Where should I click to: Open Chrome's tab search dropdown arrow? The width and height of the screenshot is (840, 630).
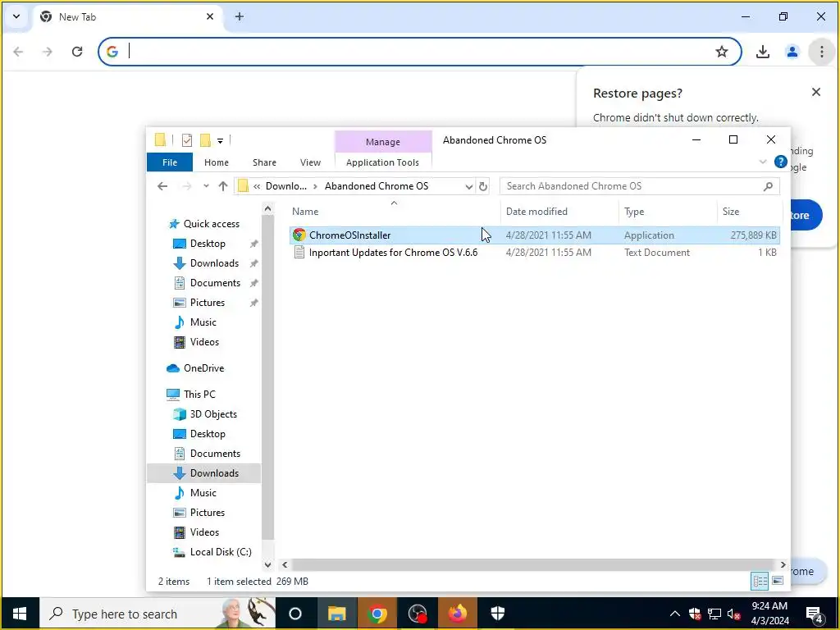[x=16, y=16]
